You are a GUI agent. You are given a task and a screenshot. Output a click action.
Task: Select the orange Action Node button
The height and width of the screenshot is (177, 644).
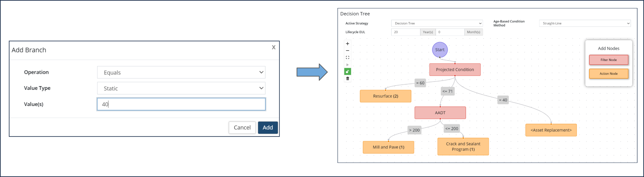(609, 74)
